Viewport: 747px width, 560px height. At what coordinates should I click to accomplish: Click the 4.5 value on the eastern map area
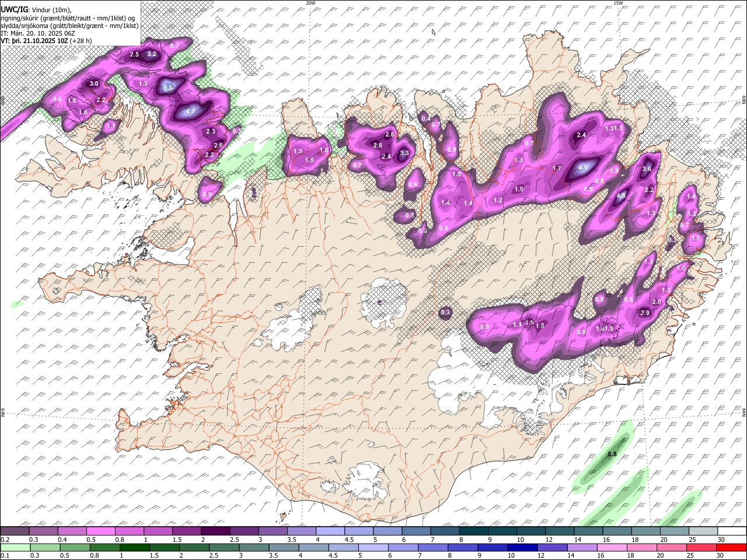tap(622, 197)
